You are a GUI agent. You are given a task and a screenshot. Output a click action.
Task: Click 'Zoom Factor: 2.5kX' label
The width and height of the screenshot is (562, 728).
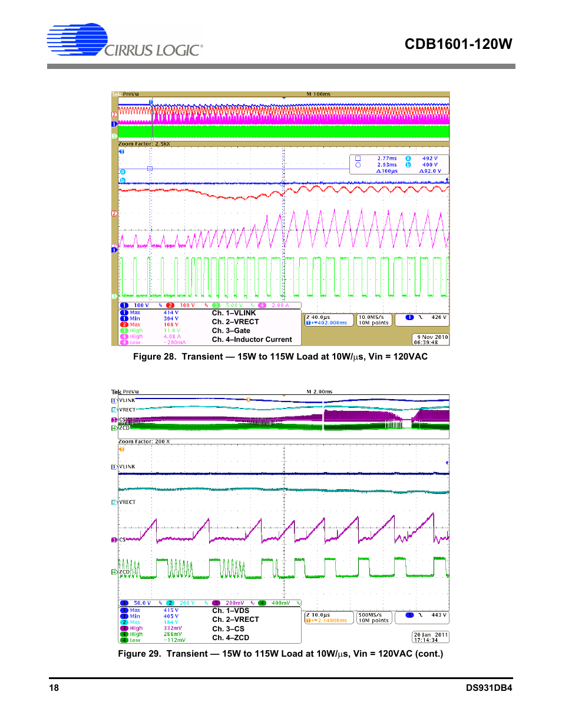pyautogui.click(x=144, y=144)
